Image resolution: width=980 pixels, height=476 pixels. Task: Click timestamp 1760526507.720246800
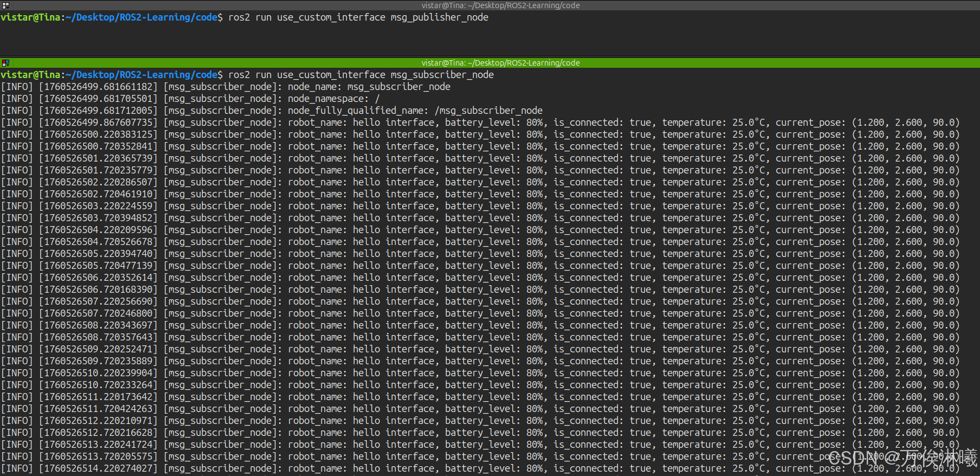click(98, 313)
